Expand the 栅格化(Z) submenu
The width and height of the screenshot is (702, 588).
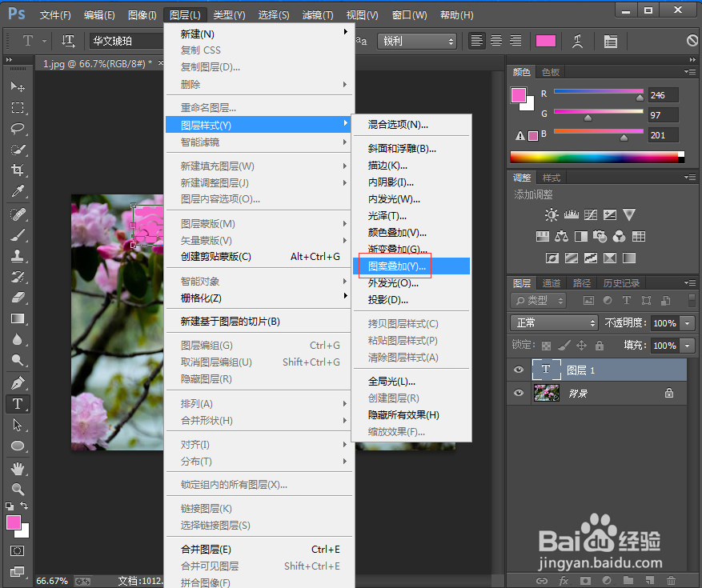click(259, 298)
